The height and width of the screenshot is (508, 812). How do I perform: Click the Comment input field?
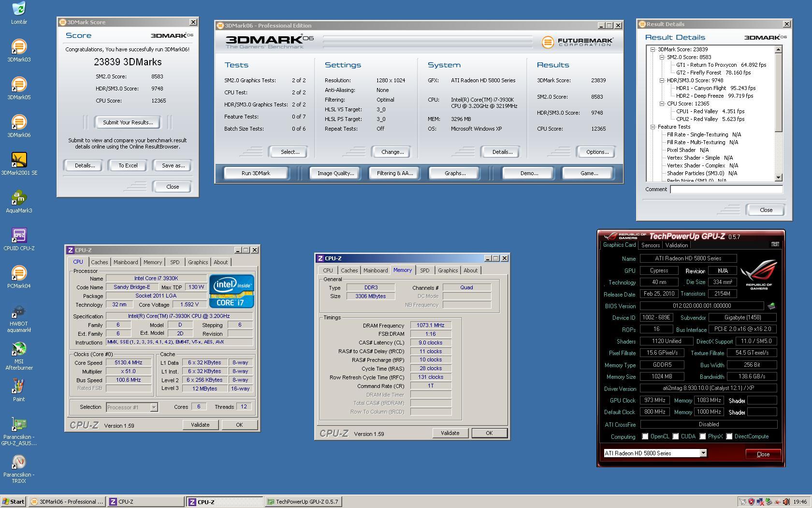coord(726,190)
